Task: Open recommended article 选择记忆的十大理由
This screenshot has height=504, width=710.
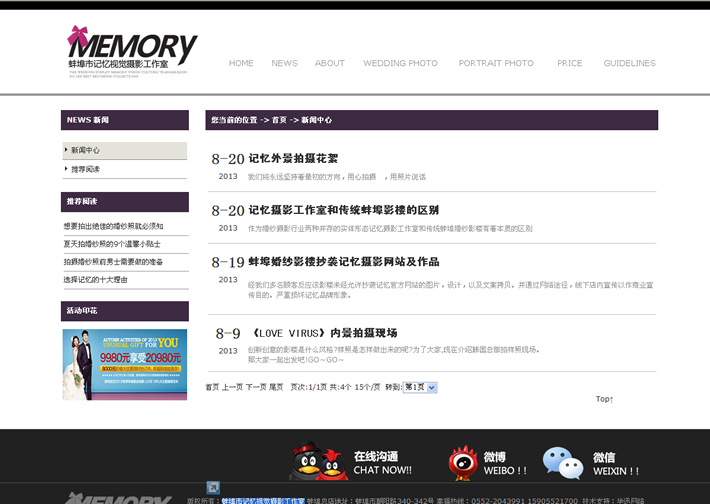Action: point(96,279)
